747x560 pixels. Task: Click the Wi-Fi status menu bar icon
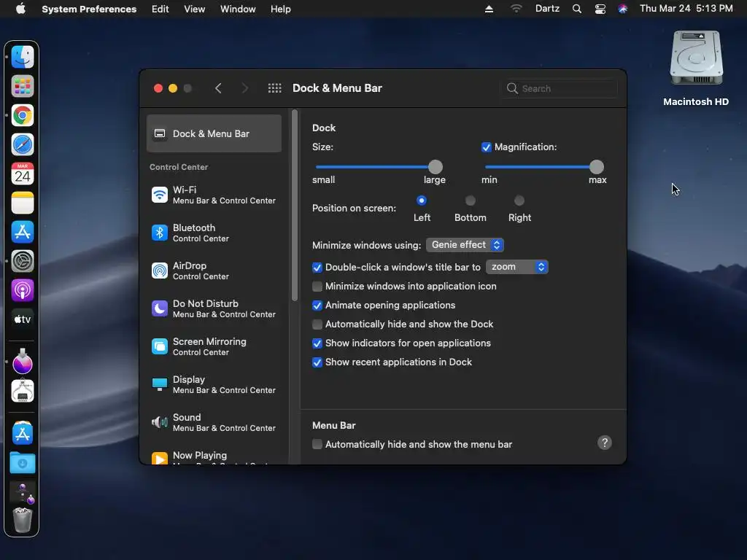[516, 9]
